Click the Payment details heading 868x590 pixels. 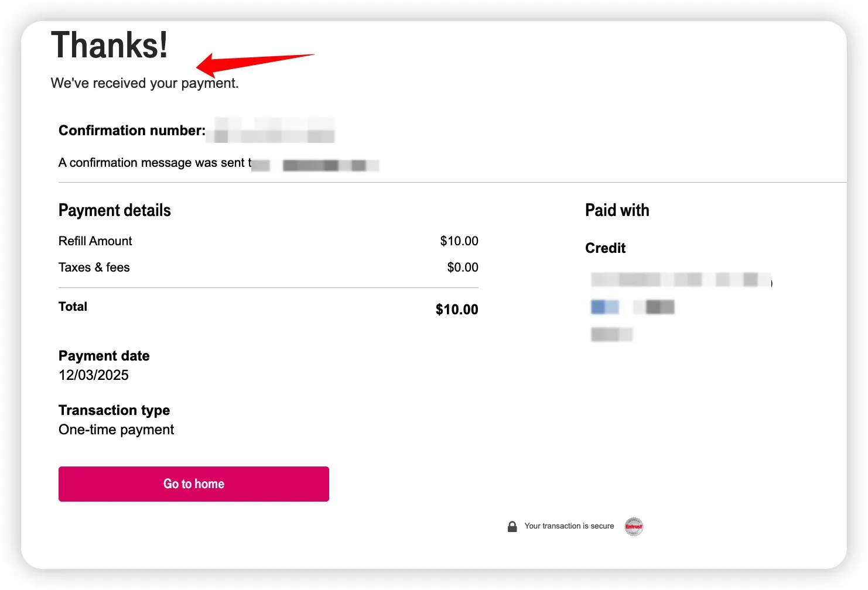[115, 210]
